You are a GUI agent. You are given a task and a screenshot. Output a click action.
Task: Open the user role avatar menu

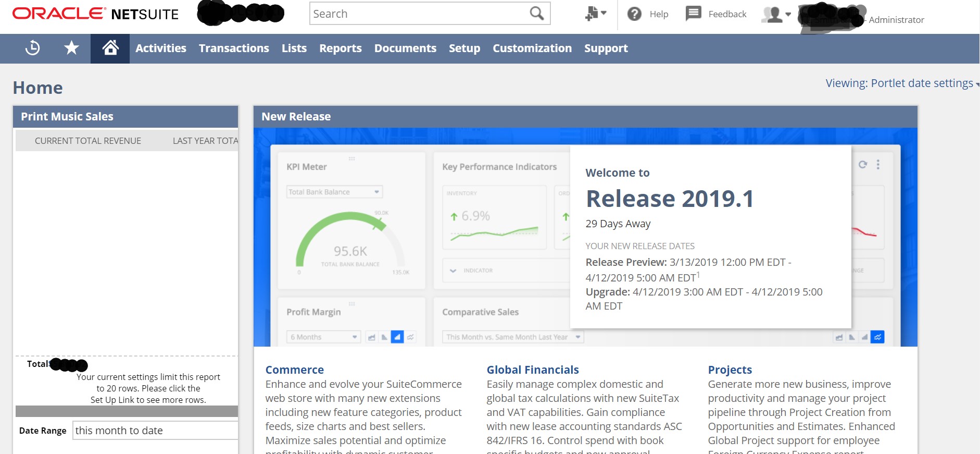pos(775,15)
